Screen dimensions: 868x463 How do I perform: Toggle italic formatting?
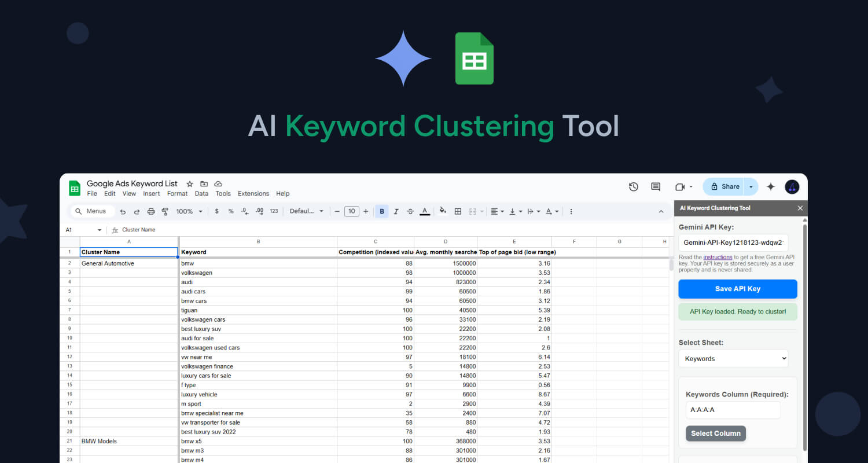tap(396, 212)
